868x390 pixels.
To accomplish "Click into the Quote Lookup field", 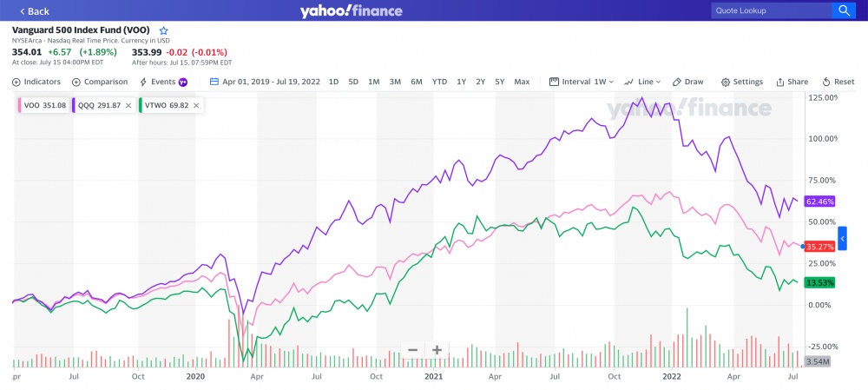I will click(x=771, y=10).
